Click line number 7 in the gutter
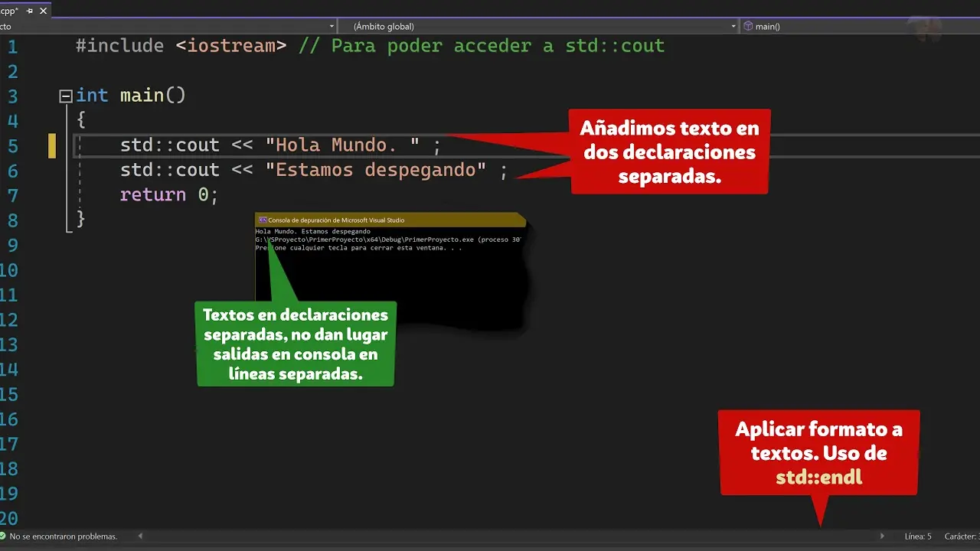The height and width of the screenshot is (551, 980). point(11,194)
